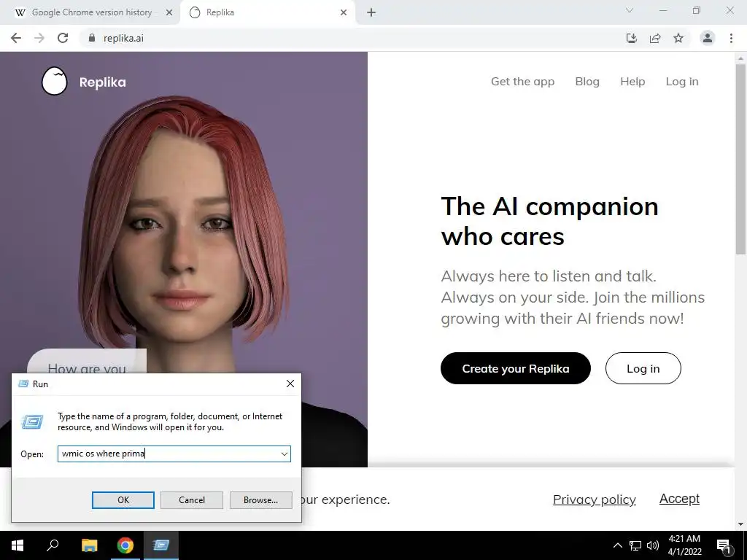Bookmark this tab with the star
The width and height of the screenshot is (747, 560).
[678, 38]
